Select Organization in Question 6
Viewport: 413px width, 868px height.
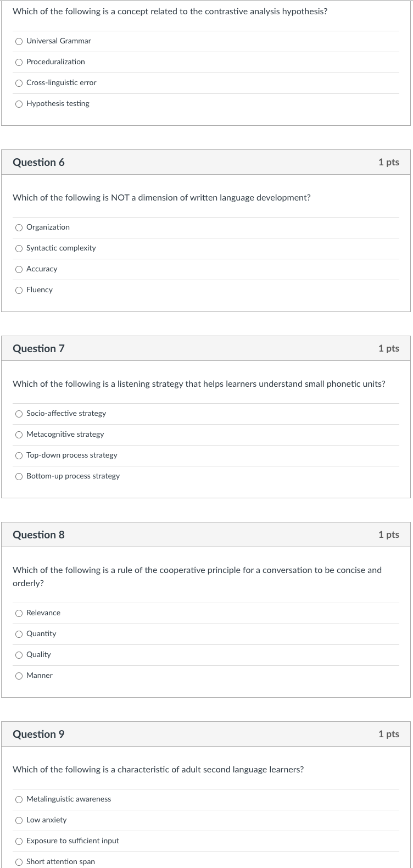click(19, 227)
